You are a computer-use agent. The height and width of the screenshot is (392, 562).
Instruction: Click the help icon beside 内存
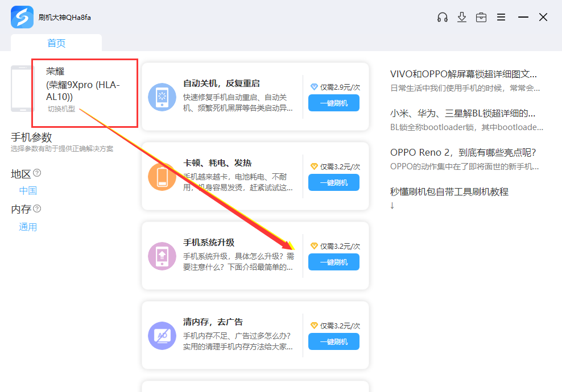[37, 208]
